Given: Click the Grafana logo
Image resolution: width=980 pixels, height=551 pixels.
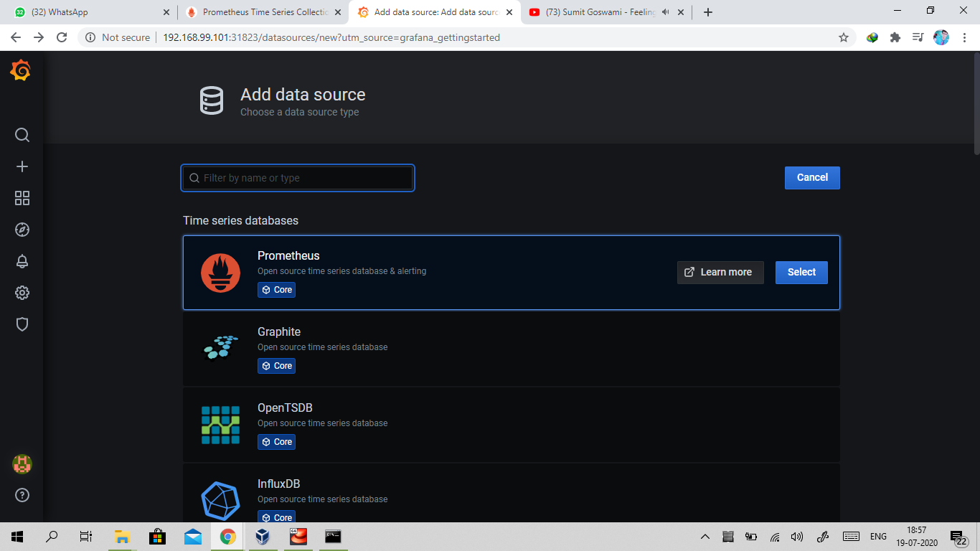Looking at the screenshot, I should click(x=19, y=70).
